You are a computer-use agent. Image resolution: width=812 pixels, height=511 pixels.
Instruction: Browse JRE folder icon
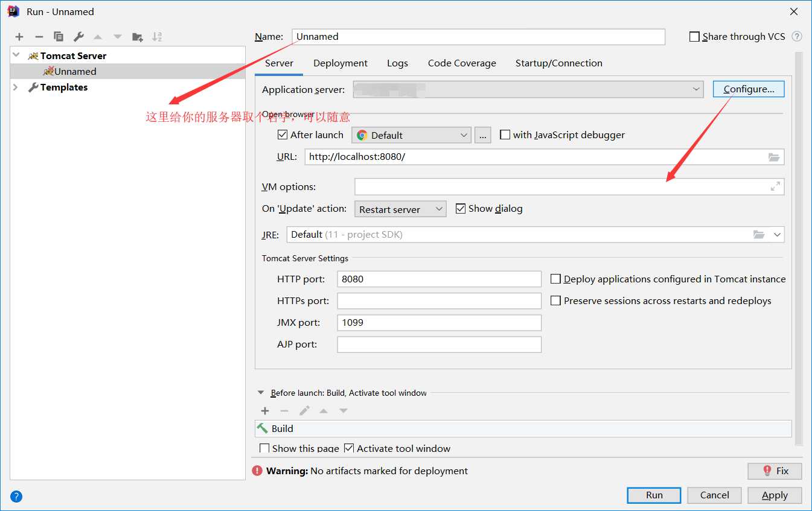[759, 235]
